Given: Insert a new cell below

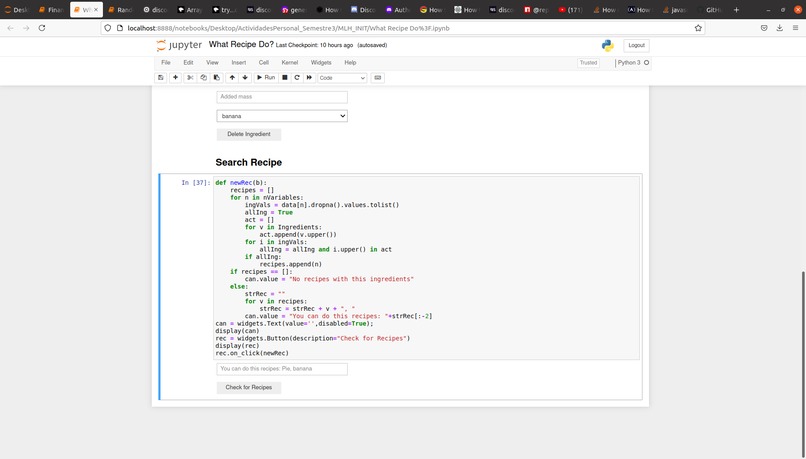Looking at the screenshot, I should [x=175, y=78].
